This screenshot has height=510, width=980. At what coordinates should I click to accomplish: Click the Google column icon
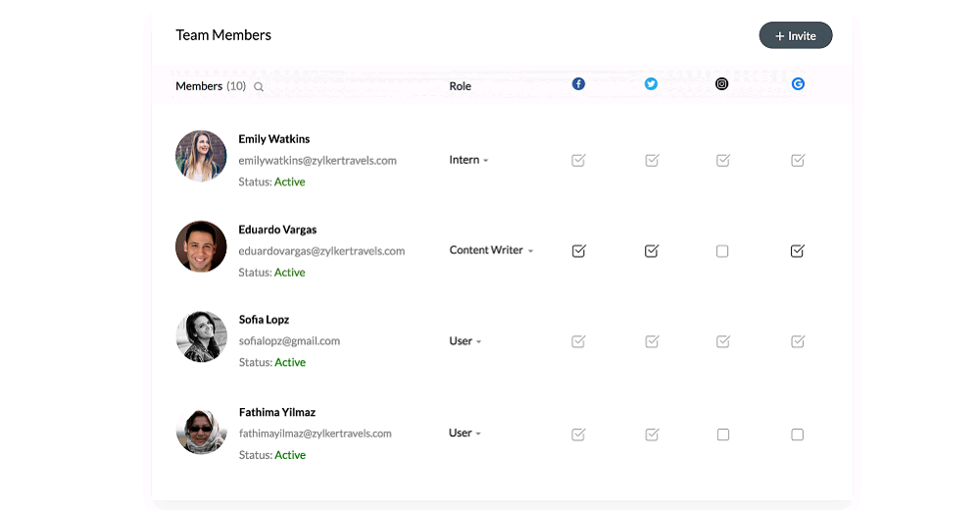click(798, 83)
